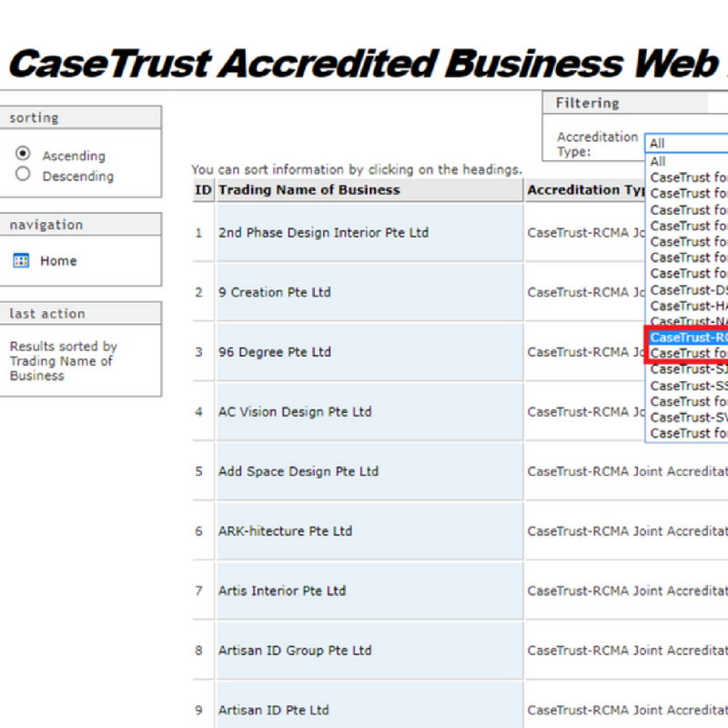The width and height of the screenshot is (728, 728).
Task: Select the Descending sort radio button
Action: pos(23,174)
